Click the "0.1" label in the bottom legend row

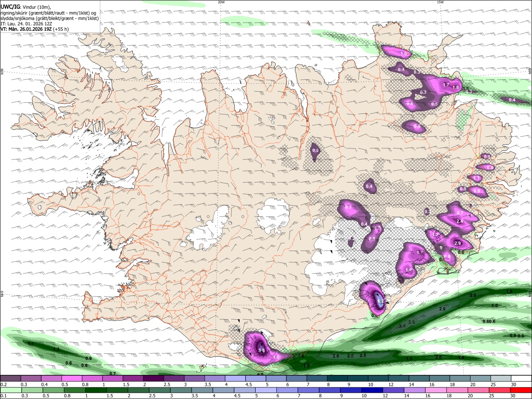tap(3, 396)
